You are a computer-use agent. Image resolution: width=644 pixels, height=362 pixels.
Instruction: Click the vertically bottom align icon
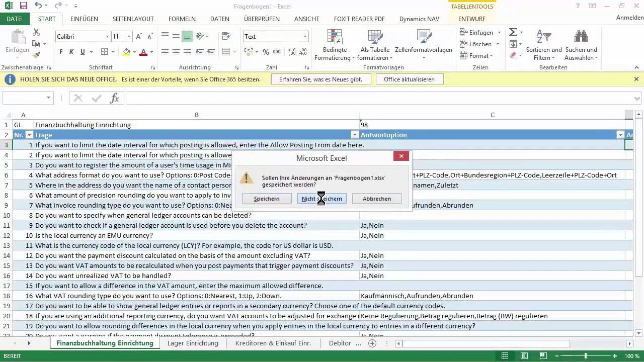point(187,37)
